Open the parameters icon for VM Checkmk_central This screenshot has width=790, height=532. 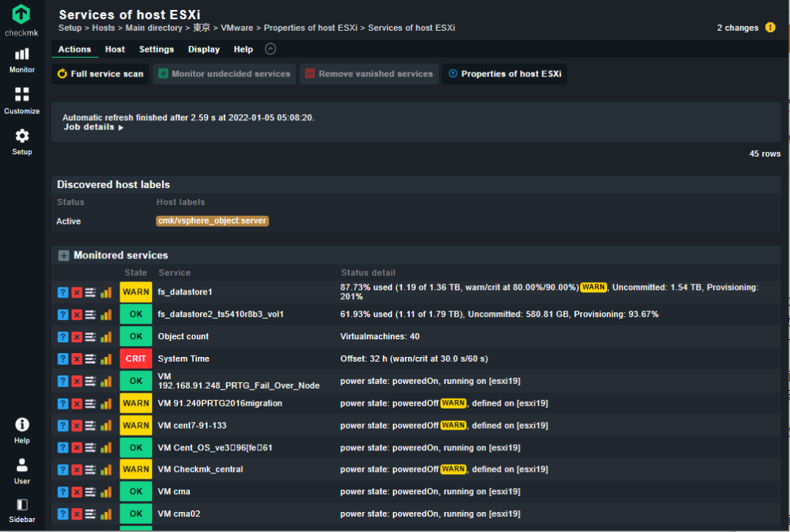point(91,470)
